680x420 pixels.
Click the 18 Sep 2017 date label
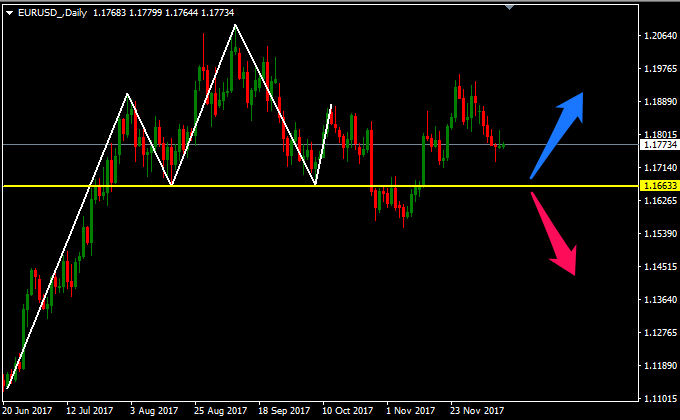(x=284, y=410)
